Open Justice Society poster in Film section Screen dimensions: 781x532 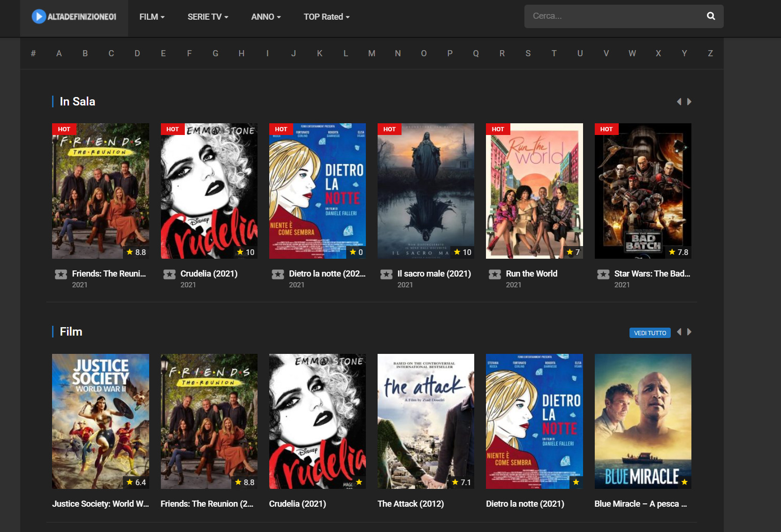pos(100,421)
